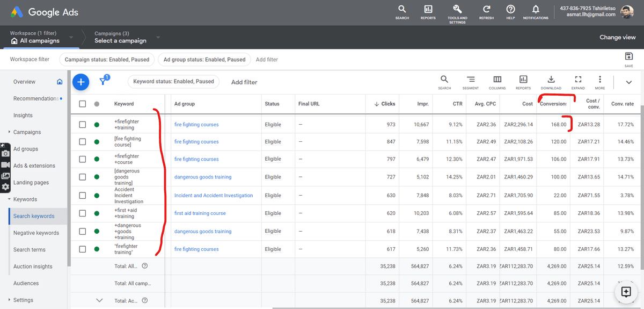
Task: Expand the Campaigns sidebar section
Action: [x=9, y=132]
